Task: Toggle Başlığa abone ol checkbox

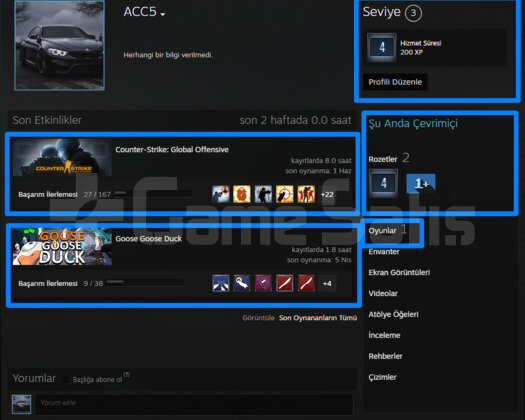Action: tap(67, 379)
